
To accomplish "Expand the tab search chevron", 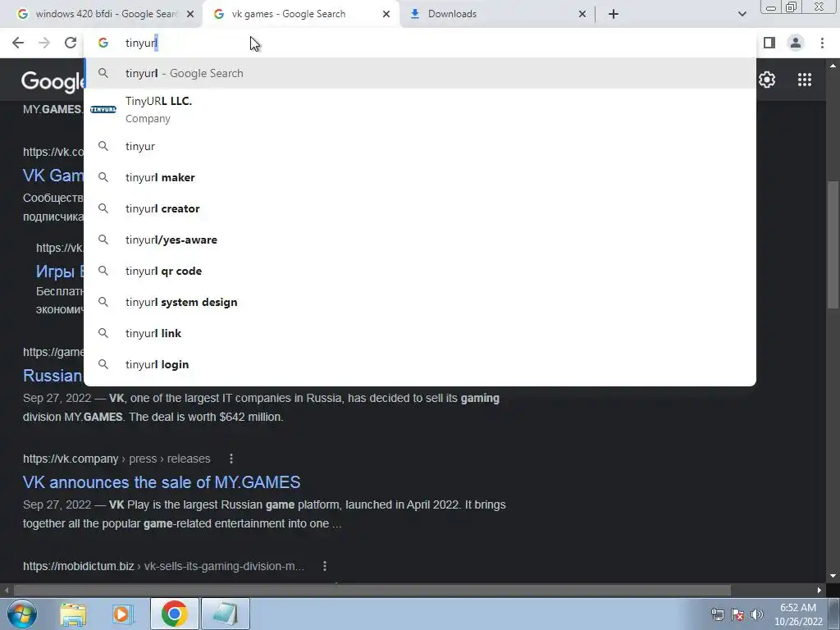I will tap(742, 14).
